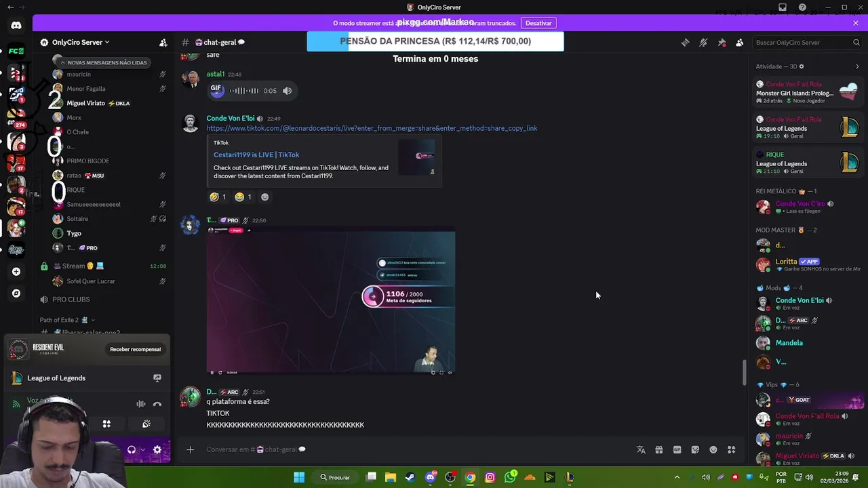Screen dimensions: 868x488
Task: Type in 'Conversar em #chat-geral' message field
Action: pyautogui.click(x=417, y=449)
